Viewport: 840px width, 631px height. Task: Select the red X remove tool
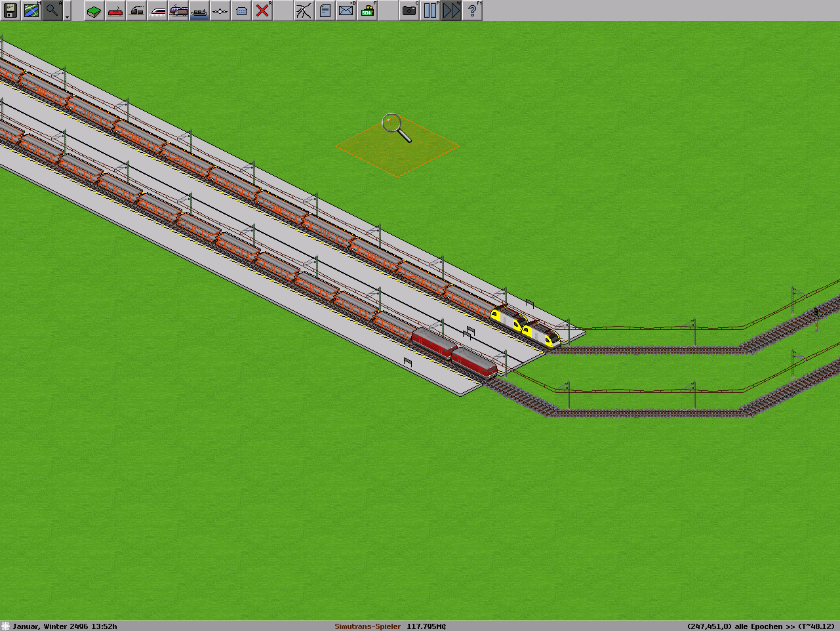tap(262, 10)
